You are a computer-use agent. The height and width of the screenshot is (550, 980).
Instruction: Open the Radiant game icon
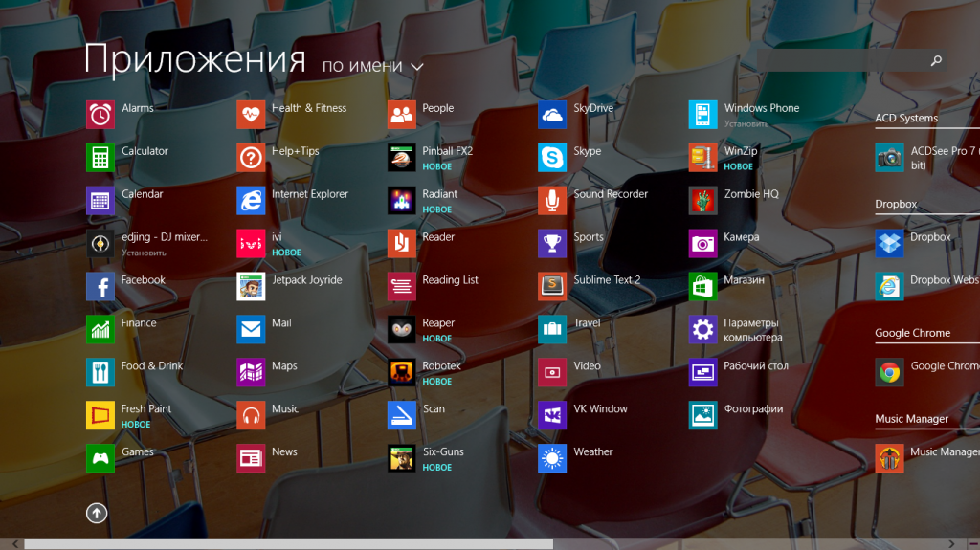coord(401,201)
